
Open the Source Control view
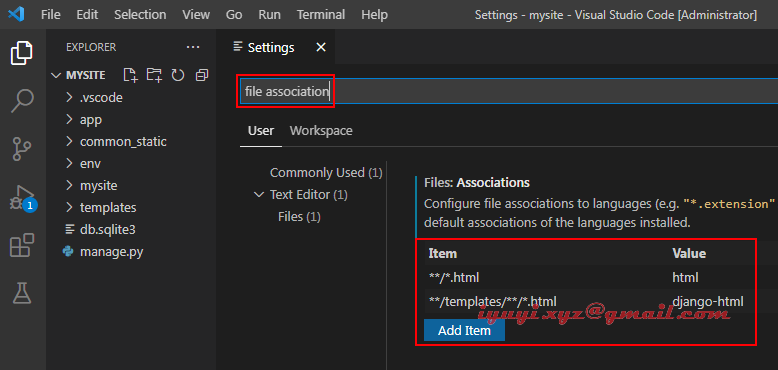[x=22, y=149]
